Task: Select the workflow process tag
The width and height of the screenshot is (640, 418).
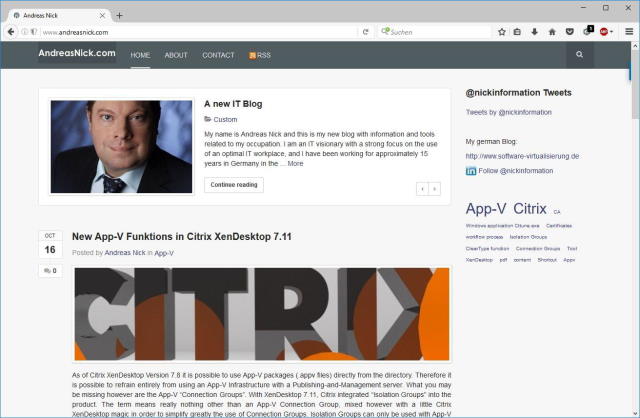Action: [x=484, y=237]
